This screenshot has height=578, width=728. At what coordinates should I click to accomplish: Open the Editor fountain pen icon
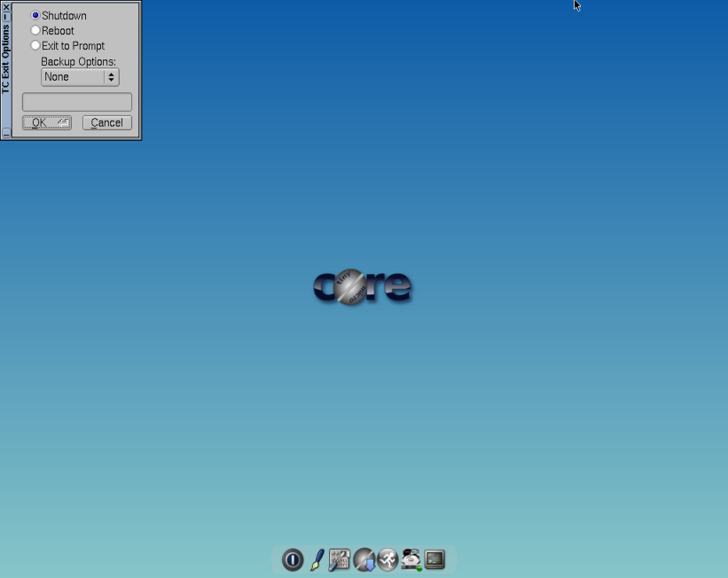click(317, 559)
